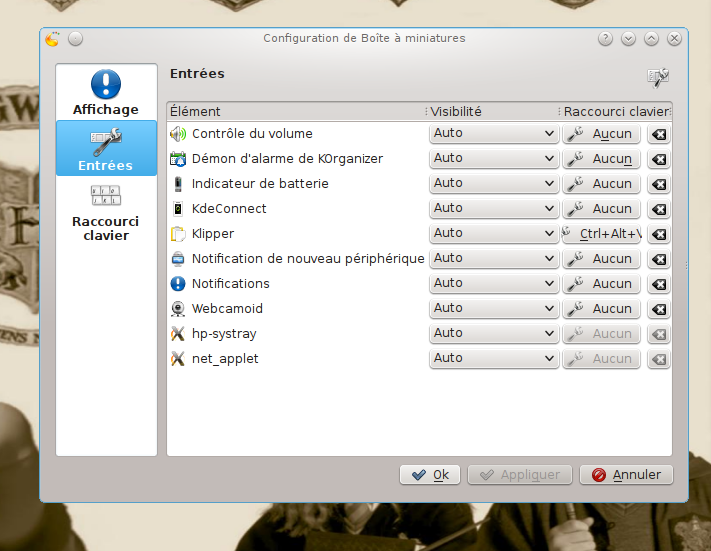Select the "hp-systray" row label
The width and height of the screenshot is (711, 551).
click(x=224, y=334)
